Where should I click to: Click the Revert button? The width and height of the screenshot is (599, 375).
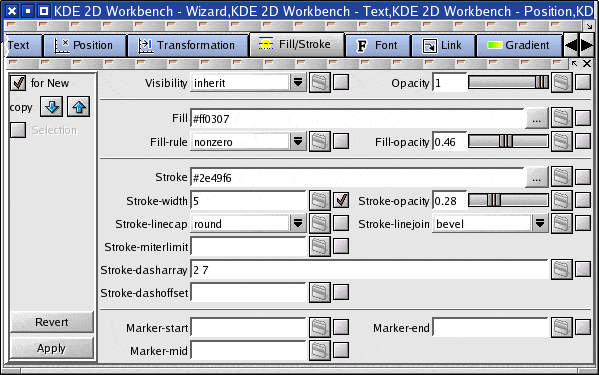coord(52,322)
